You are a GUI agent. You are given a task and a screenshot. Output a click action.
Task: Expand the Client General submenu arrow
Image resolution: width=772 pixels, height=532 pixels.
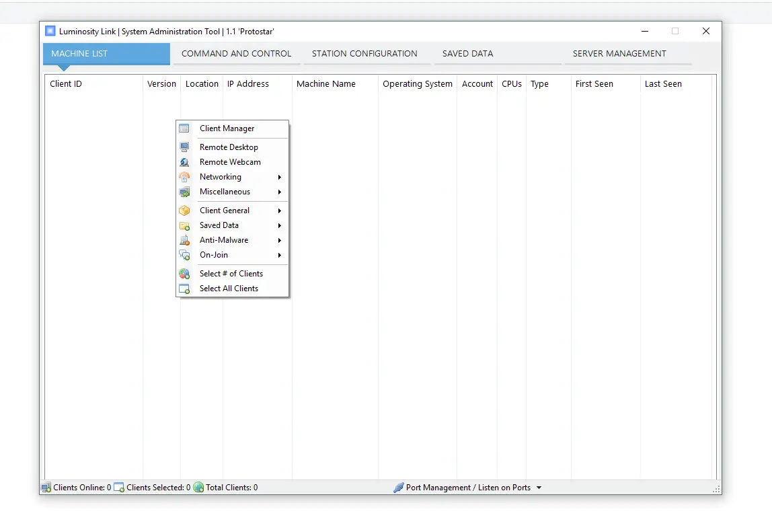coord(279,211)
